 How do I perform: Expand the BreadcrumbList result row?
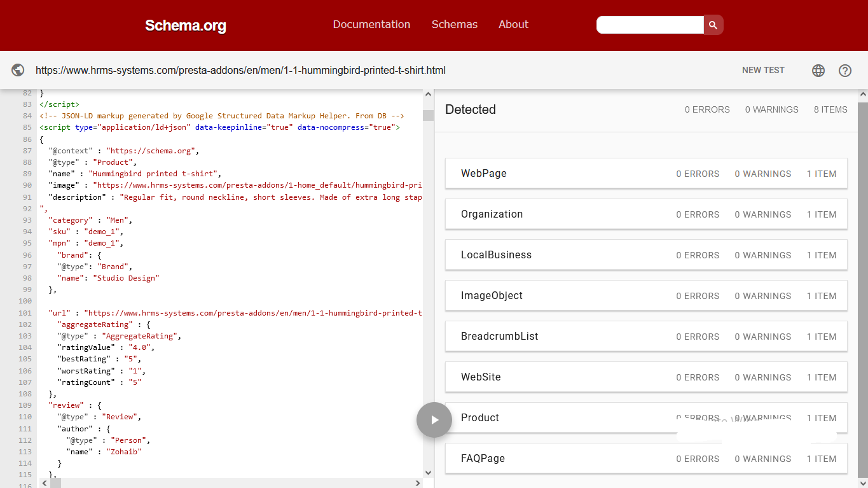646,337
